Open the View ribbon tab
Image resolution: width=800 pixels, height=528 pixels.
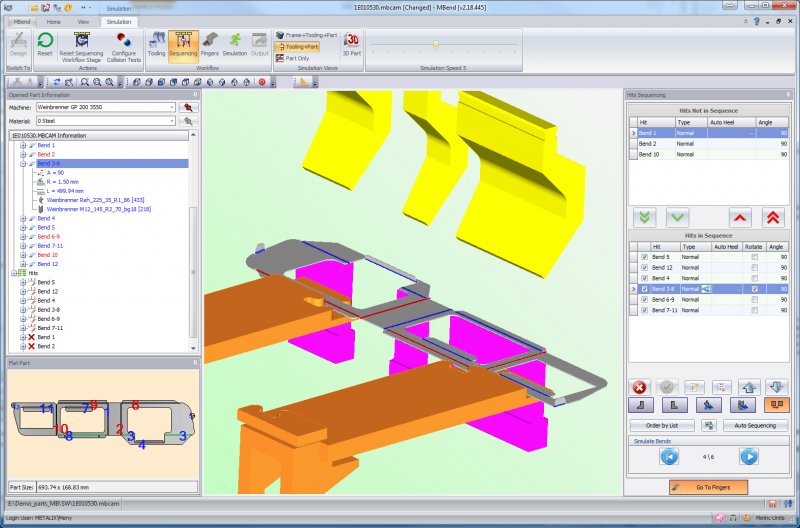coord(83,22)
